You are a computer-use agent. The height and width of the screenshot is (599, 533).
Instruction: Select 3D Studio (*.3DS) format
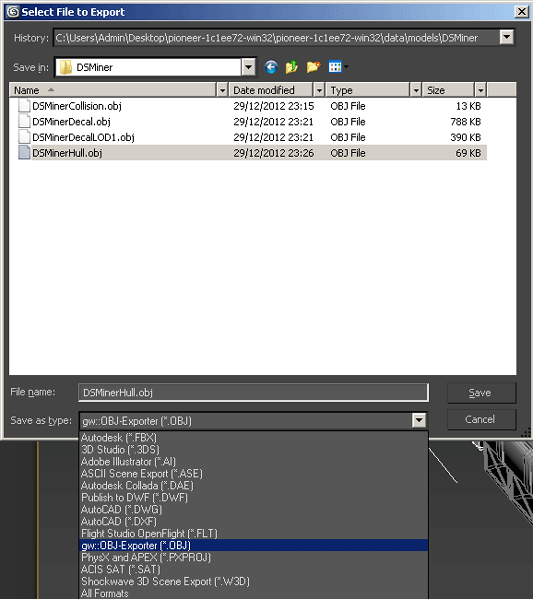click(x=120, y=450)
